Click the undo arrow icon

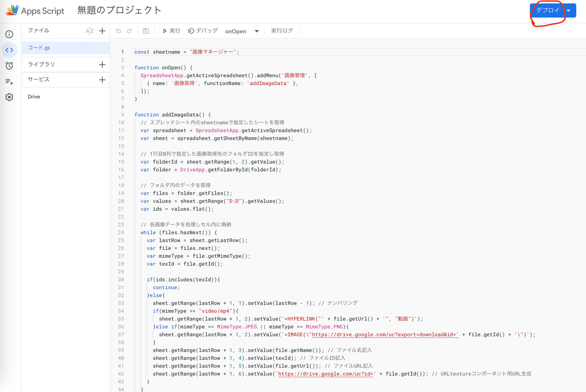pyautogui.click(x=118, y=31)
